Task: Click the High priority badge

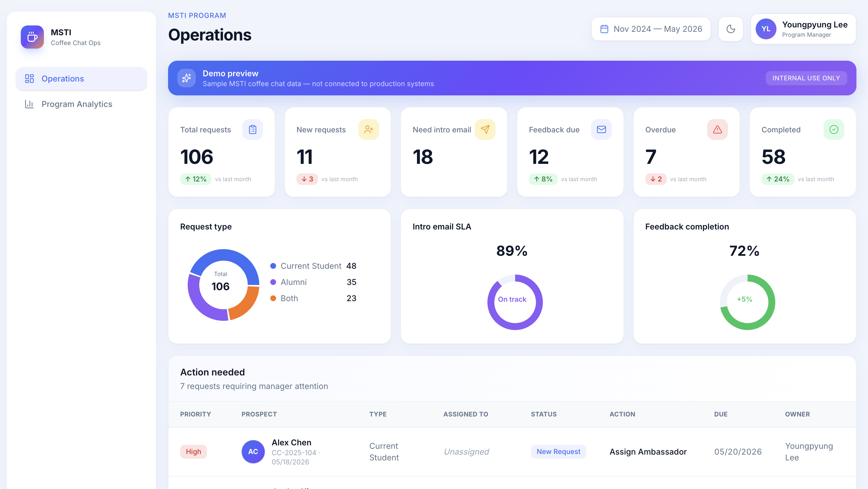Action: [193, 451]
